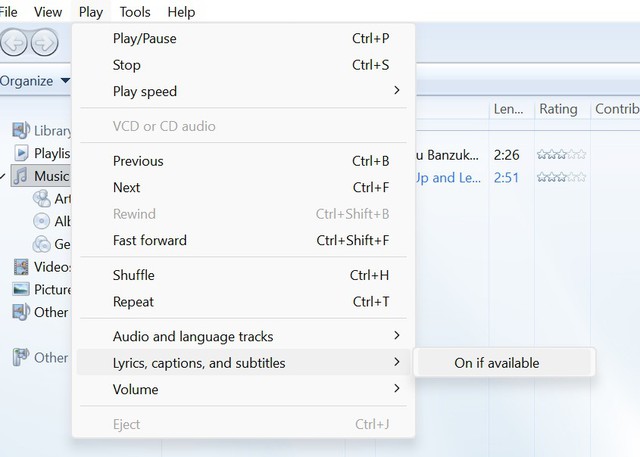The image size is (640, 457).
Task: Choose Fast forward in the Play menu
Action: (243, 240)
